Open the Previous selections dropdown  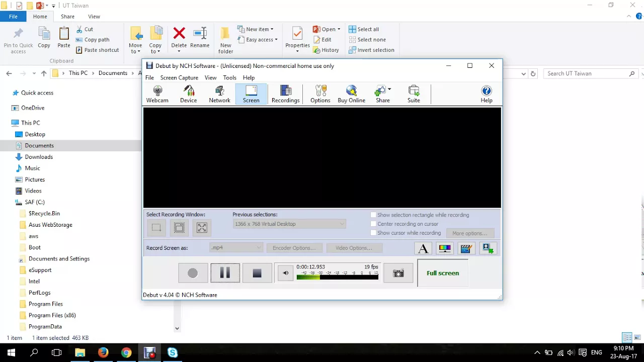(x=289, y=224)
